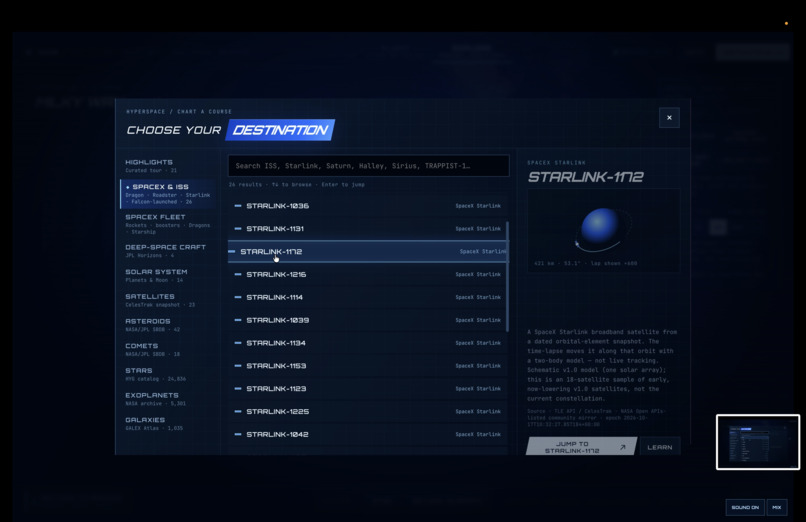Open the Highlights category
This screenshot has height=522, width=806.
pos(168,165)
